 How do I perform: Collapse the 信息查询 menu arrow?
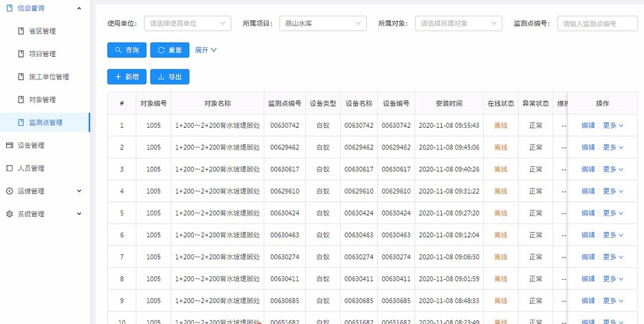(79, 8)
